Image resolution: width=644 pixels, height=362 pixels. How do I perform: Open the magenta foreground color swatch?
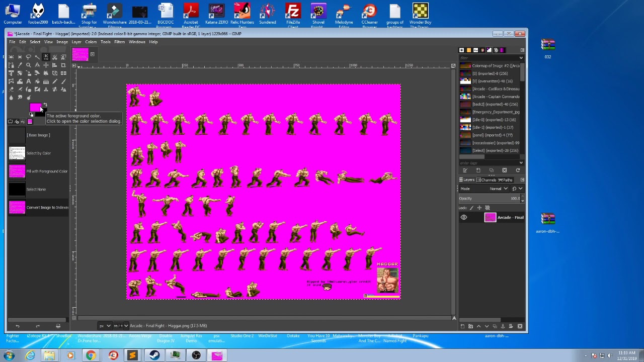coord(34,106)
